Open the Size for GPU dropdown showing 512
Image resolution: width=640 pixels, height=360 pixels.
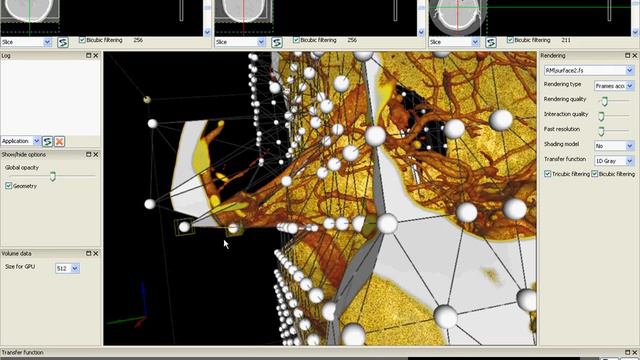pos(67,269)
